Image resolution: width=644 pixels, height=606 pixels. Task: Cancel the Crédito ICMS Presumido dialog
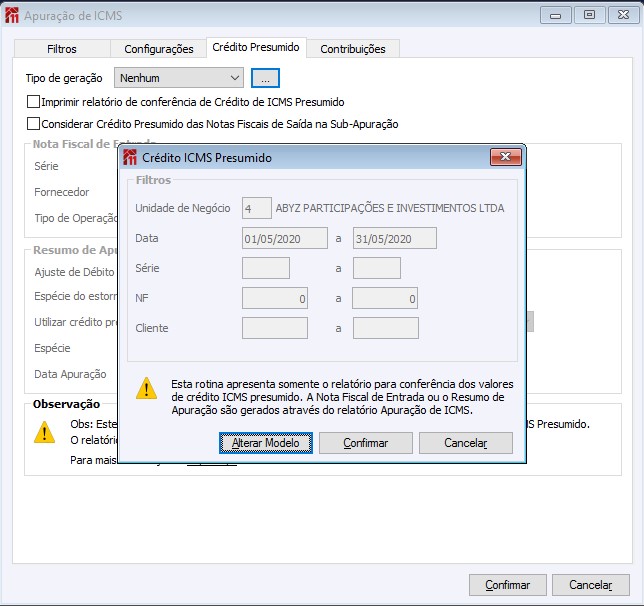click(466, 443)
